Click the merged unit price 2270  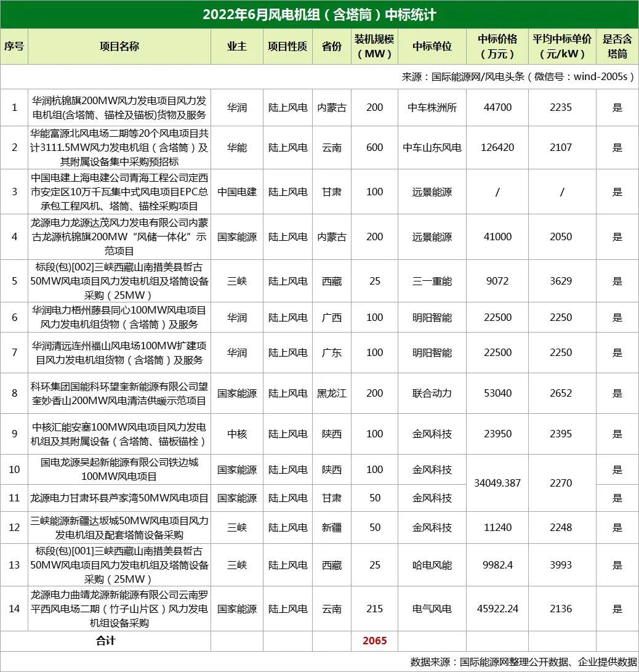(561, 483)
